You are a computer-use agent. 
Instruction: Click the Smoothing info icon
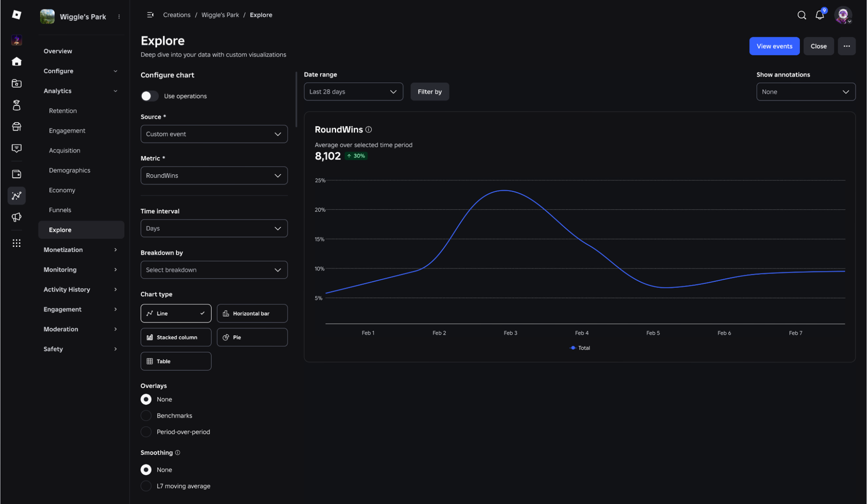(x=177, y=452)
